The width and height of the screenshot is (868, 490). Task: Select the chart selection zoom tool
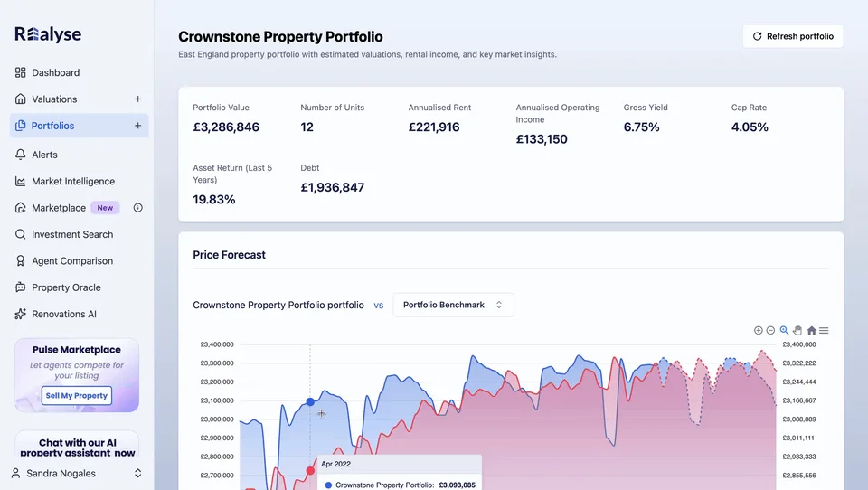click(x=785, y=331)
